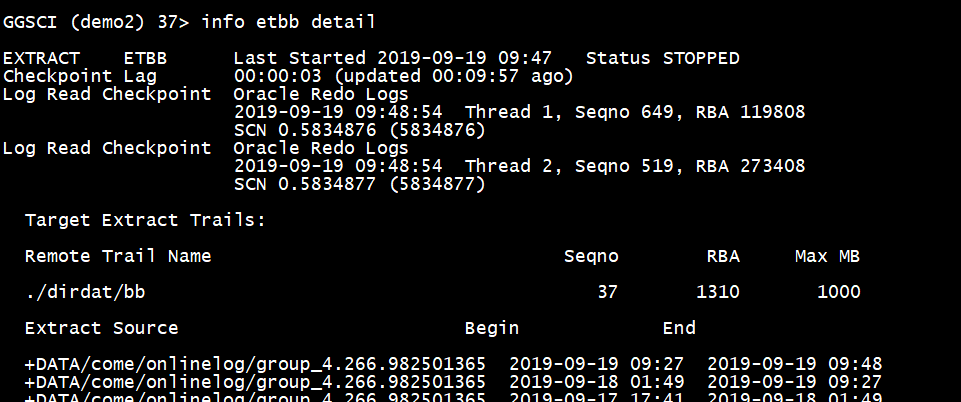Click the SCN 0.5834877 line

[x=359, y=184]
